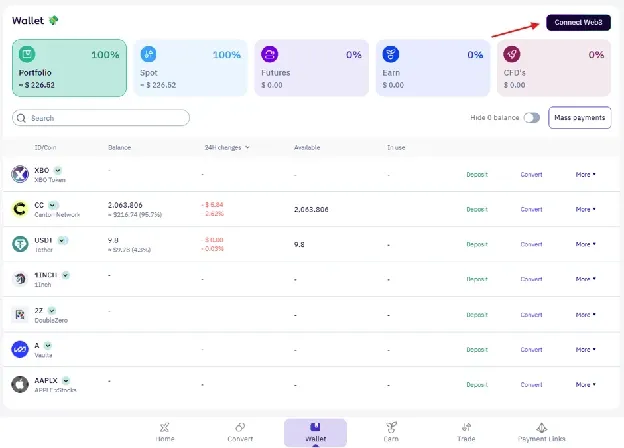Open Payment Links in bottom navigation
624x448 pixels.
point(542,432)
